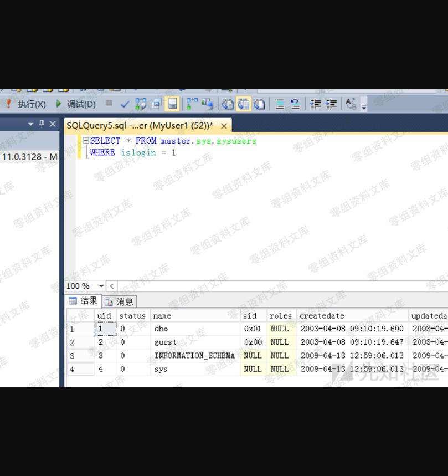Switch to the 消息 messages tab
This screenshot has width=448, height=476.
120,301
